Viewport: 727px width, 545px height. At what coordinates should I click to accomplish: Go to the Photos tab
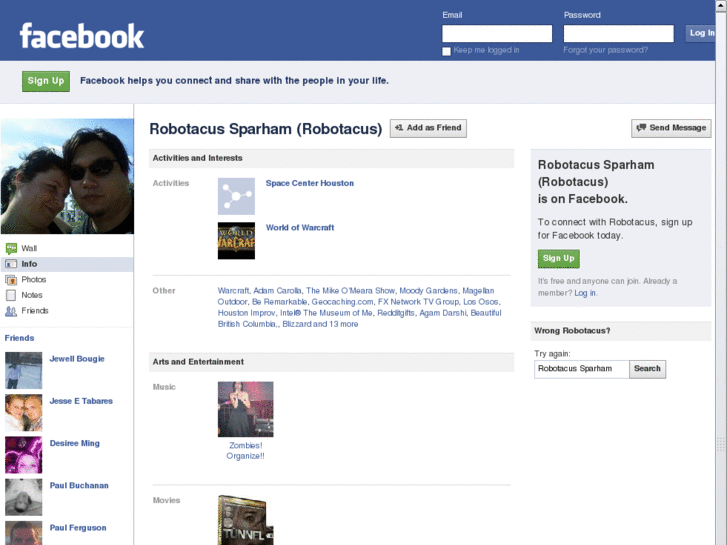[x=67, y=280]
